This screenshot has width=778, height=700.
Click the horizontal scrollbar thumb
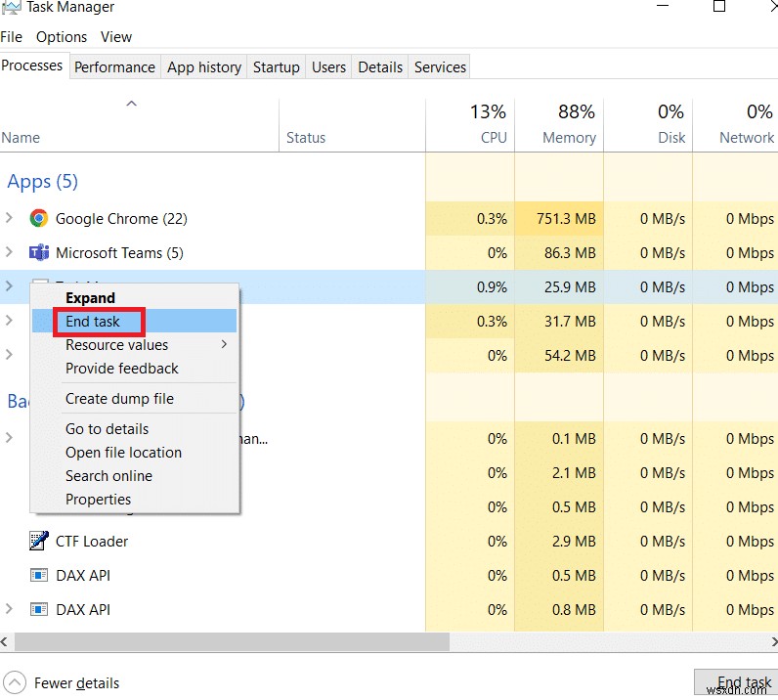pyautogui.click(x=232, y=642)
